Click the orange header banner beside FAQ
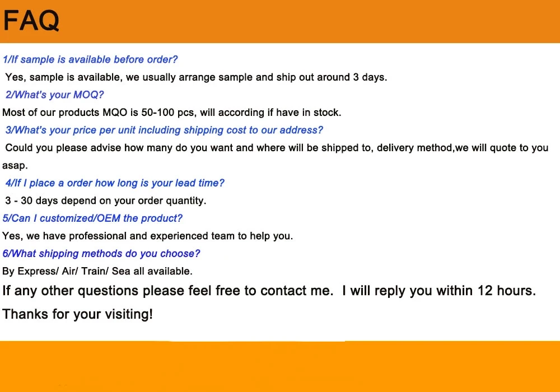 [x=308, y=21]
